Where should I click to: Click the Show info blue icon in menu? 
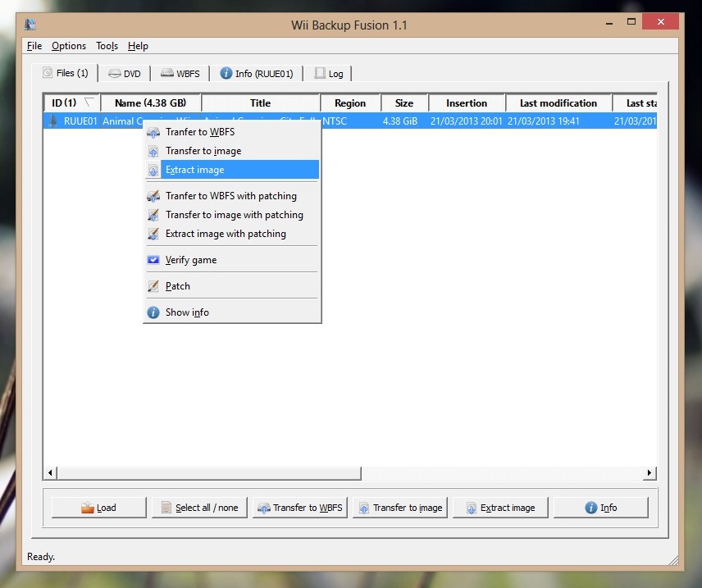[x=153, y=312]
